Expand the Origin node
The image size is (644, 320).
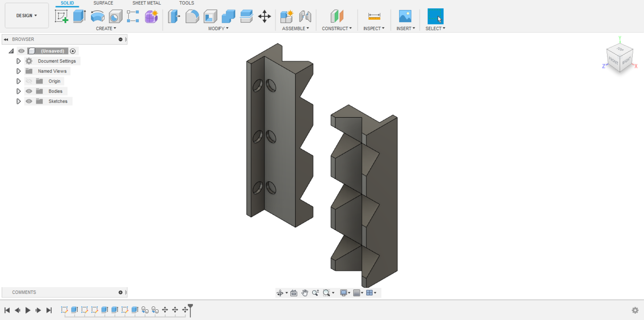click(19, 81)
